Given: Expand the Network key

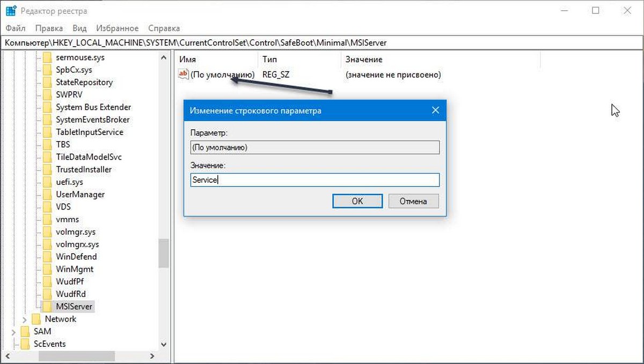Looking at the screenshot, I should (25, 320).
